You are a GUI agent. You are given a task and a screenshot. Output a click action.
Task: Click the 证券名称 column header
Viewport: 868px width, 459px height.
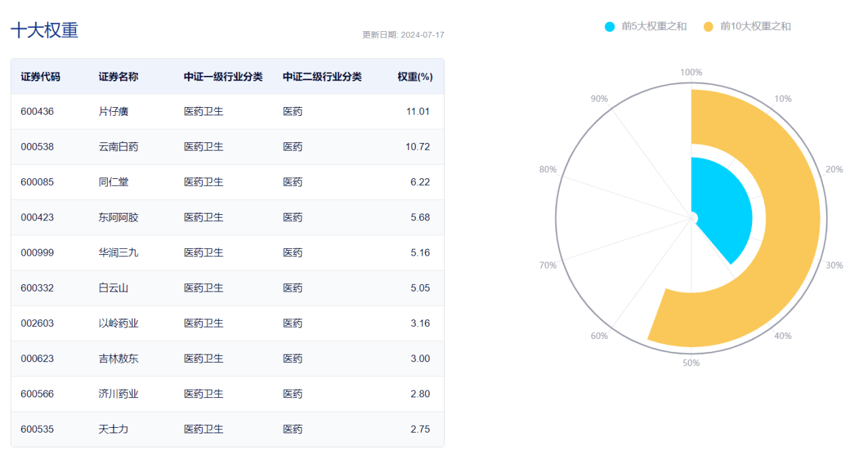pyautogui.click(x=118, y=77)
